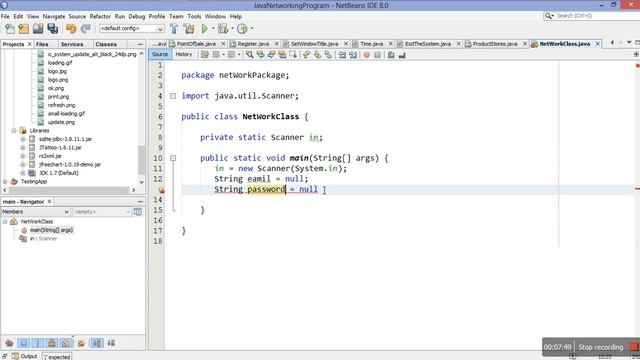This screenshot has width=640, height=360.
Task: Collapse NetWorkClass node in Navigator
Action: tap(5, 221)
